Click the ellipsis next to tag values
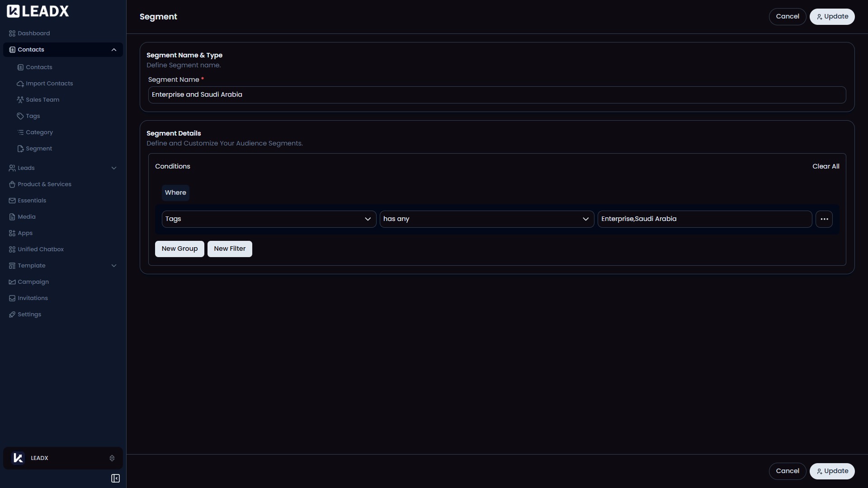The image size is (868, 488). pyautogui.click(x=824, y=219)
